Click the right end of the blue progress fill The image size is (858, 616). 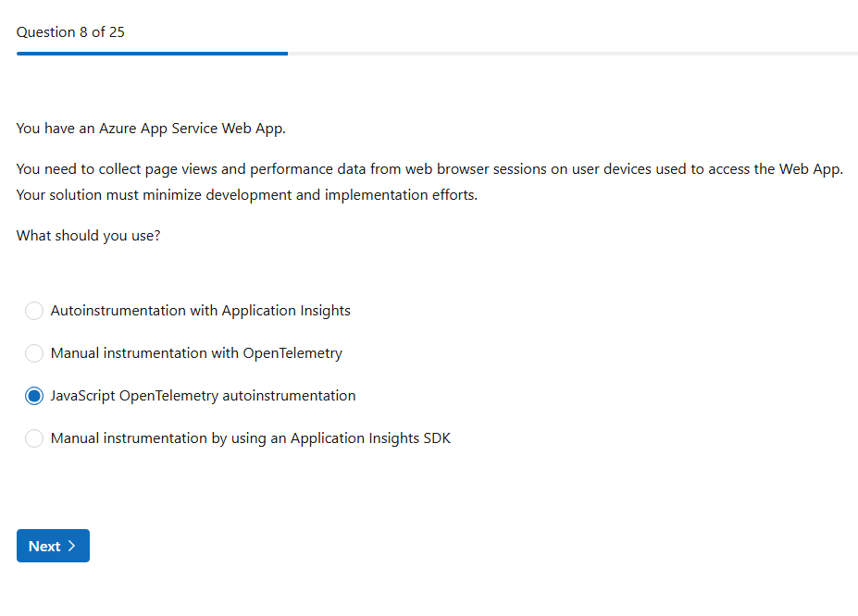(284, 54)
